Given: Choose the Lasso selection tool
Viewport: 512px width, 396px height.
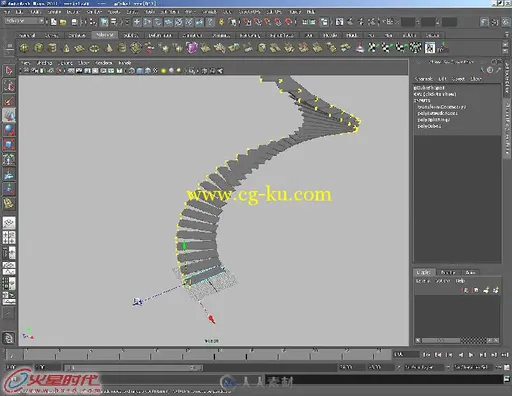Looking at the screenshot, I should click(9, 86).
